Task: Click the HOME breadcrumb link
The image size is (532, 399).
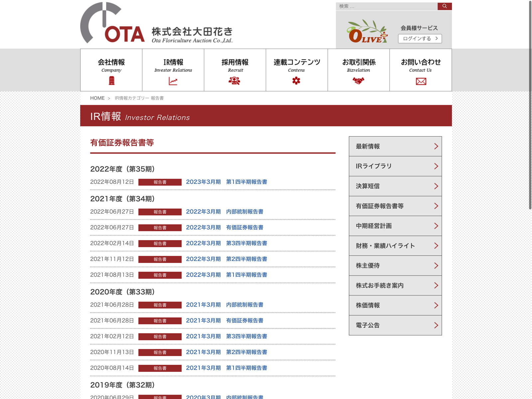Action: click(97, 98)
